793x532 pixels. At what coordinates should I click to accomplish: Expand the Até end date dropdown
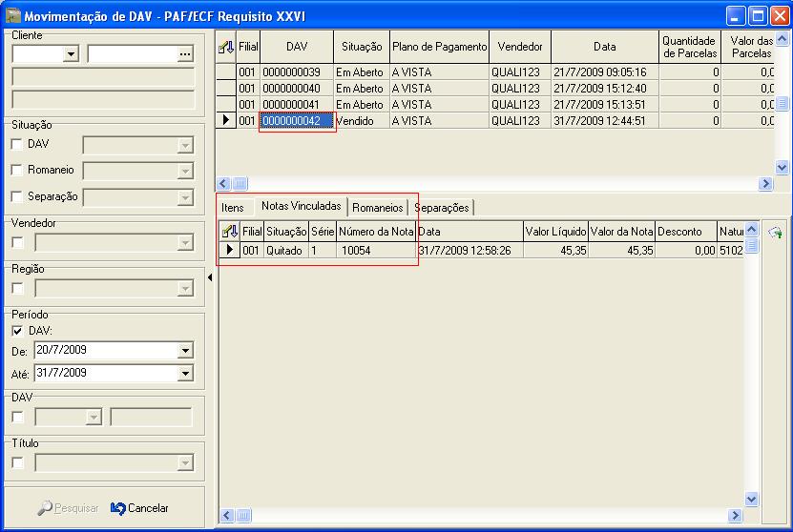coord(185,373)
